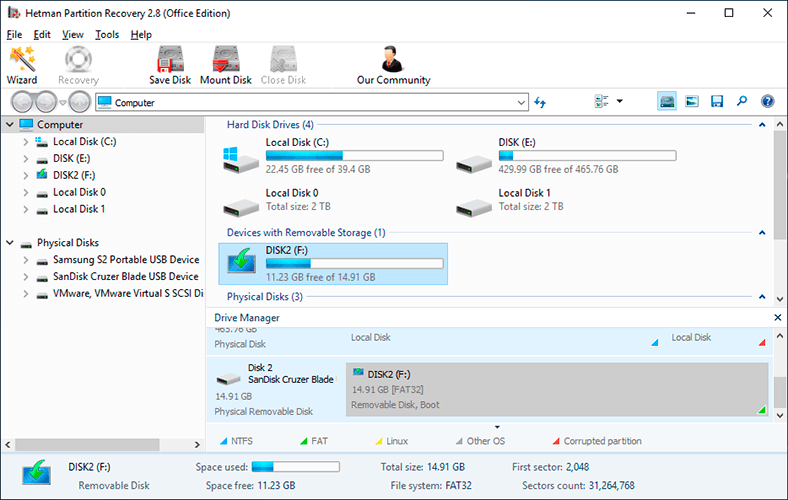
Task: Click the Disk 2 SanDisk icon in Drive Manager
Action: pos(228,378)
